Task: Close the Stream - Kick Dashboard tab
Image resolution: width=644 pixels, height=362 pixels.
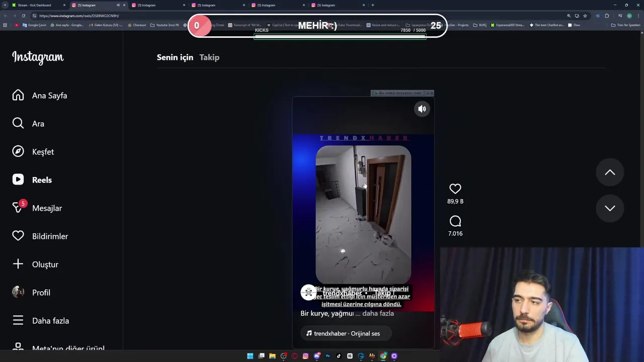Action: tap(64, 5)
